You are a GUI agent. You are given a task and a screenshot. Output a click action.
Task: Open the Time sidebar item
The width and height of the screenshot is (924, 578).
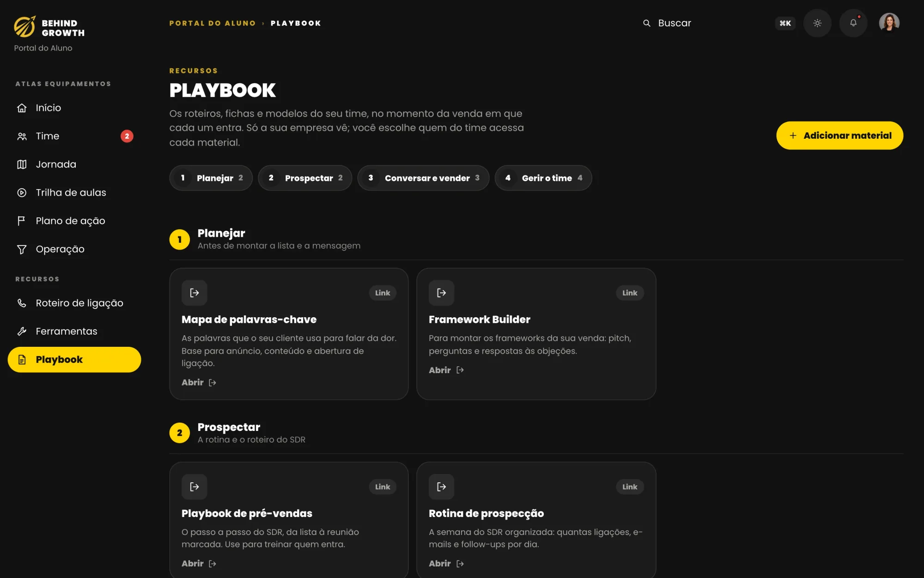coord(74,136)
